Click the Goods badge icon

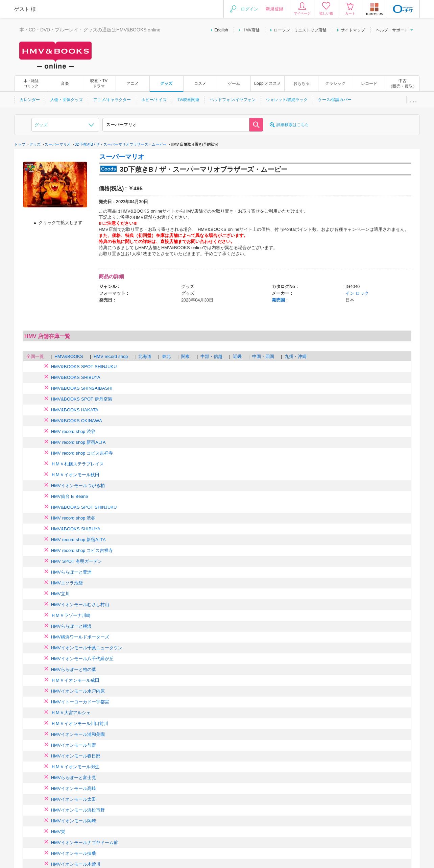pos(108,169)
